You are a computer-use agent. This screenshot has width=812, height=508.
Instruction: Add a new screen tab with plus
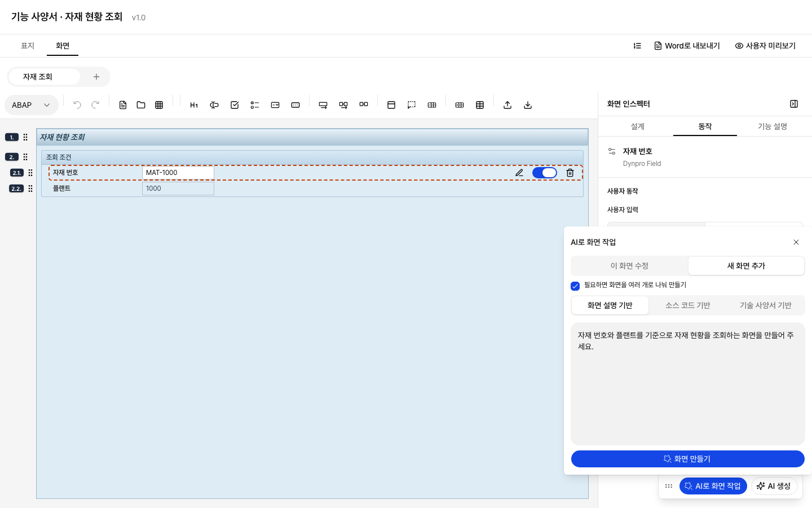96,77
